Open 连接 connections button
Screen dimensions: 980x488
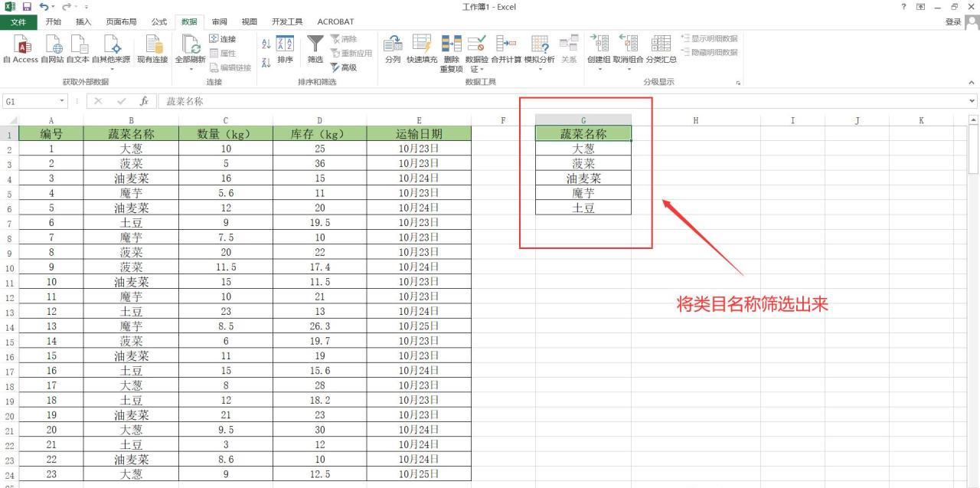(222, 39)
